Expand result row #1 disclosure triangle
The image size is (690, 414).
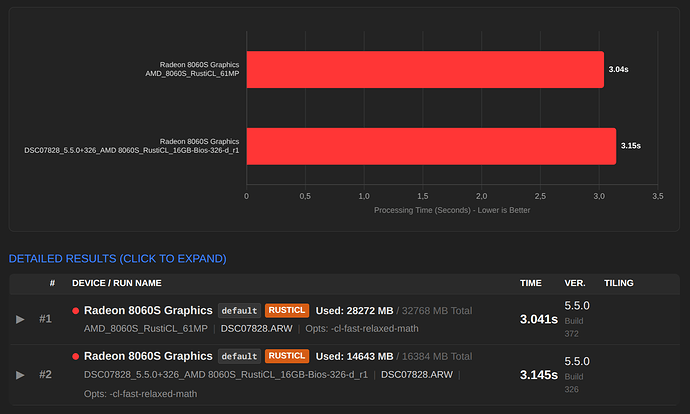[x=20, y=319]
